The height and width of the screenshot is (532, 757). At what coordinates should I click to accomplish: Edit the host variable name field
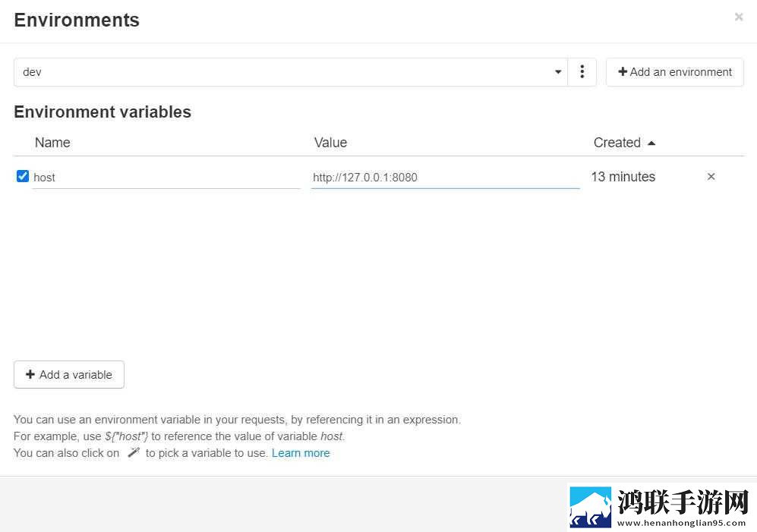click(x=166, y=178)
